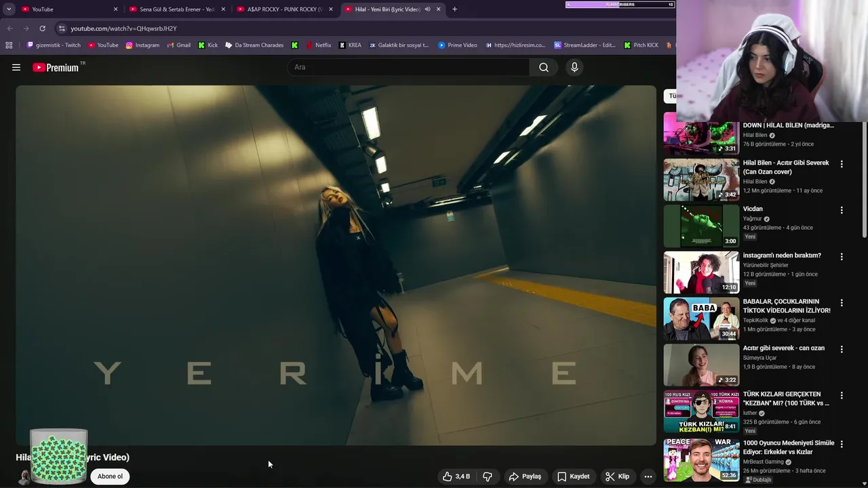This screenshot has width=868, height=488.
Task: Open the Netflix bookmark
Action: click(318, 45)
